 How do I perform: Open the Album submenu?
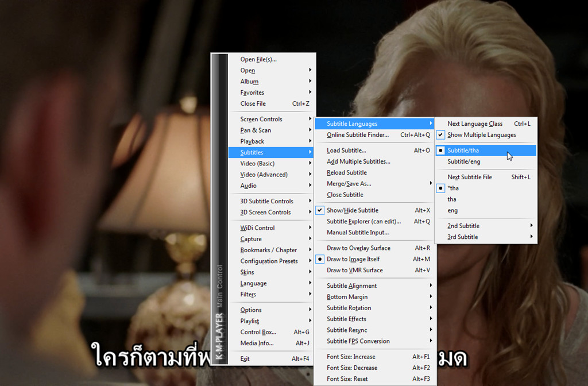pyautogui.click(x=271, y=82)
